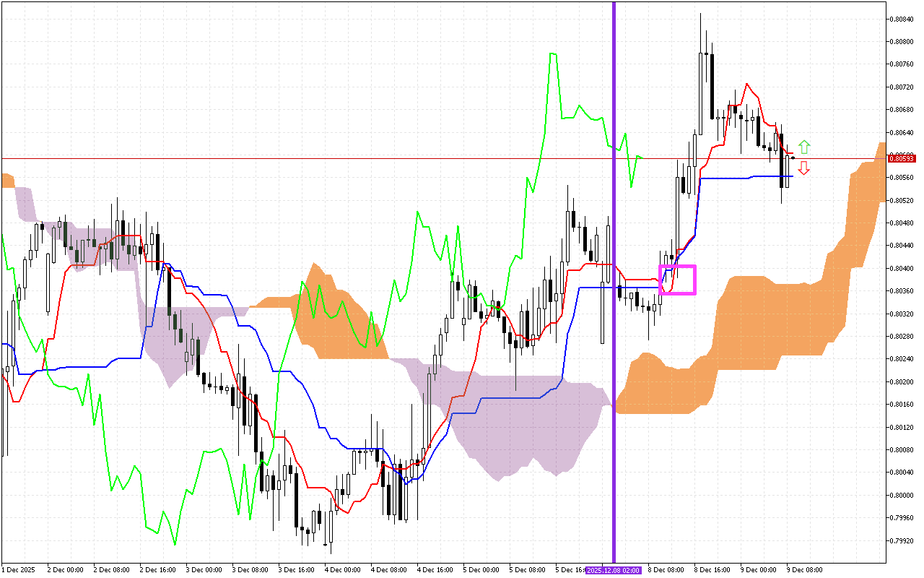Click the 3 Dec 00:00 time label
This screenshot has height=578, width=924.
(x=204, y=570)
